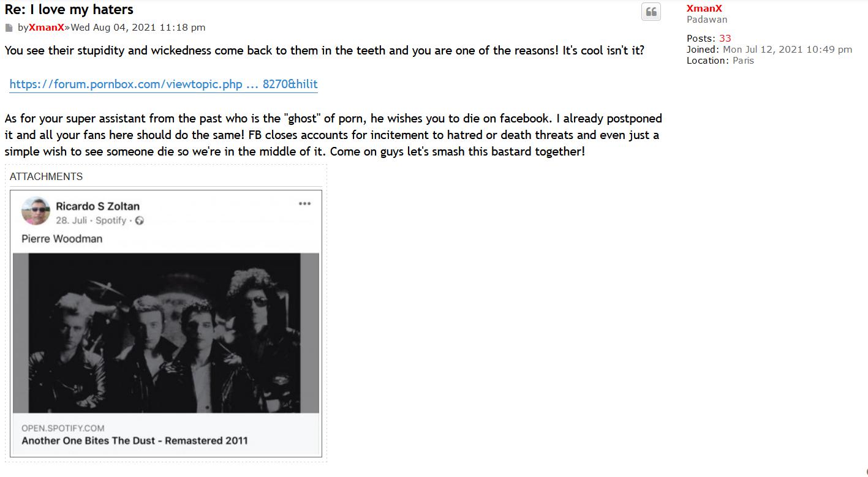Click the globe privacy icon beside Spotify
Viewport: 868px width, 477px height.
pyautogui.click(x=140, y=220)
